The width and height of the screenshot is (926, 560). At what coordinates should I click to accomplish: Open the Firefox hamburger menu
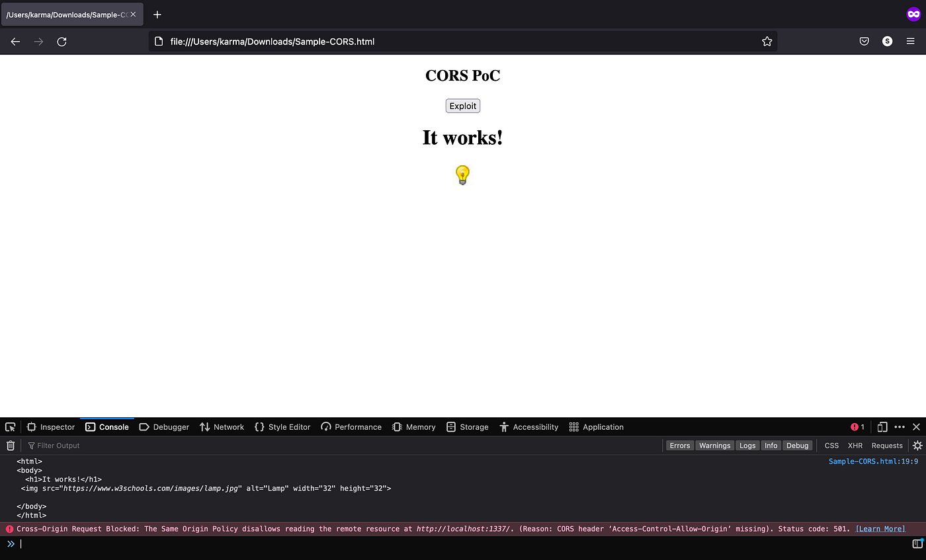click(911, 42)
